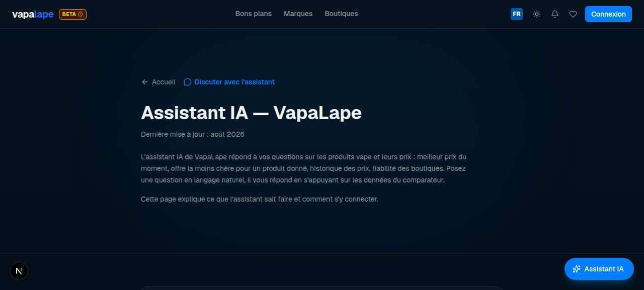
Task: Open the Marques menu item
Action: (x=298, y=14)
